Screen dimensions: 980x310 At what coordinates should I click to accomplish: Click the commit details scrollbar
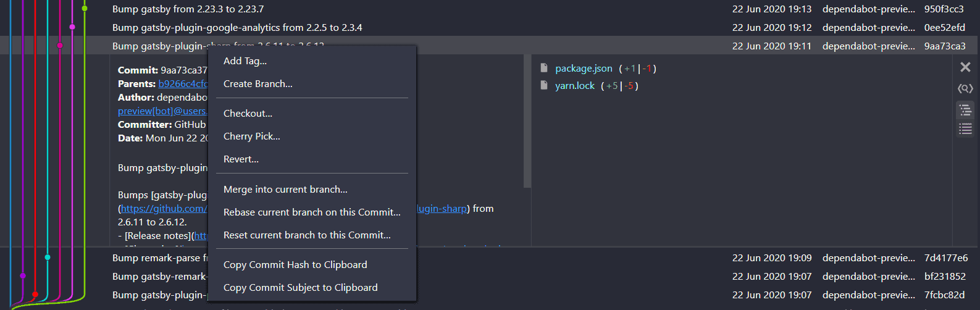coord(527,124)
